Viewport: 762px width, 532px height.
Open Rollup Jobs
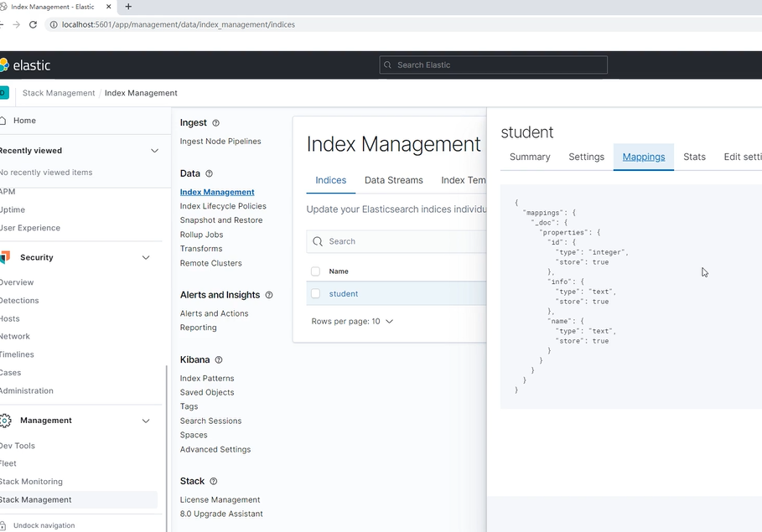(202, 235)
